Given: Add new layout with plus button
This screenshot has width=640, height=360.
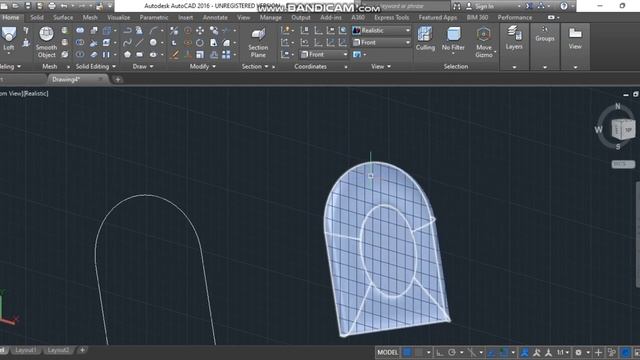Looking at the screenshot, I should pyautogui.click(x=82, y=350).
